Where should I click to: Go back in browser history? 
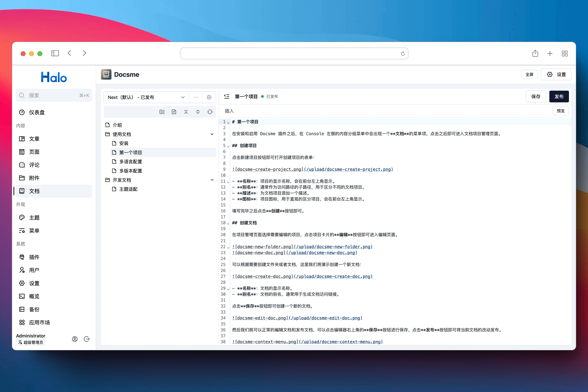70,53
